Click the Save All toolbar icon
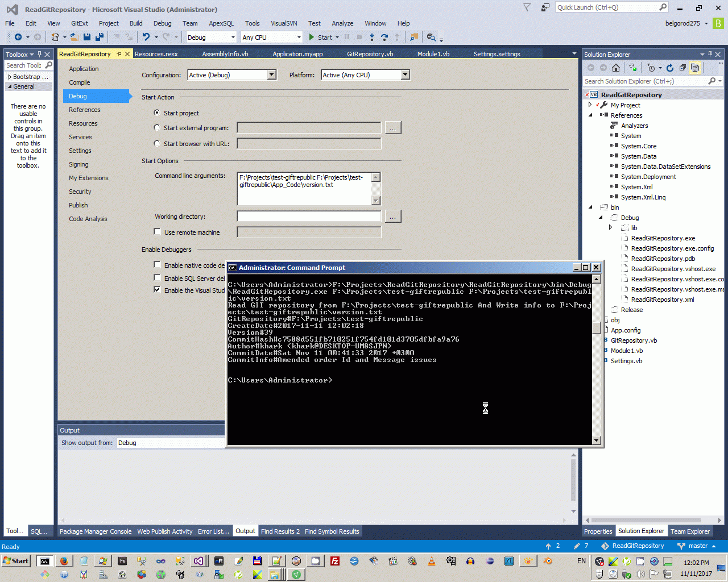Viewport: 728px width, 582px height. tap(100, 37)
